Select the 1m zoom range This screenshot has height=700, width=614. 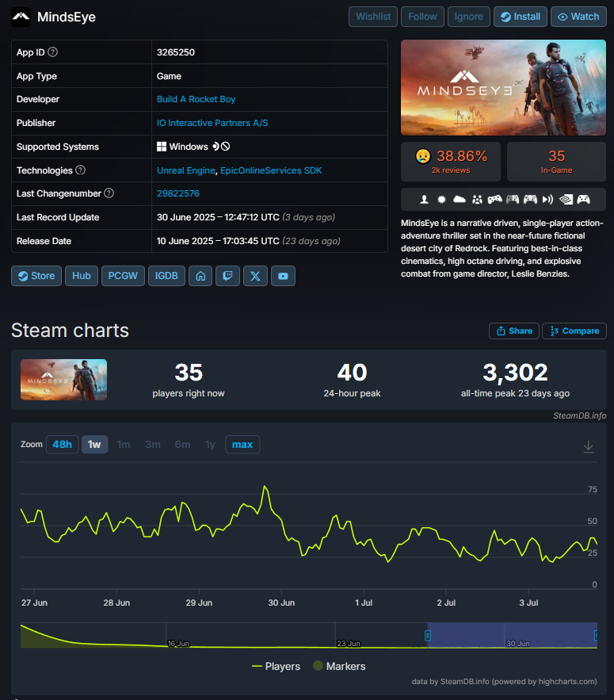(124, 445)
